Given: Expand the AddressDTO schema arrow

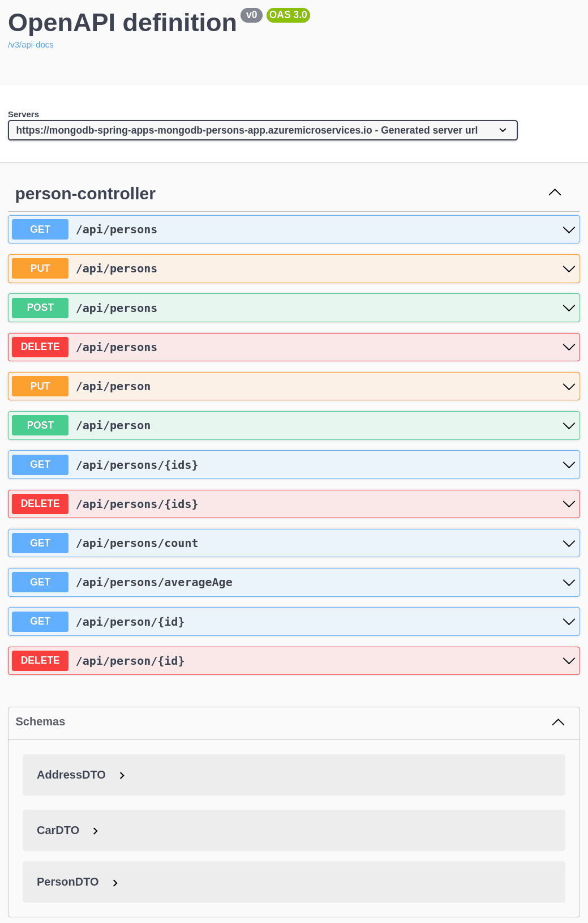Looking at the screenshot, I should click(x=122, y=775).
